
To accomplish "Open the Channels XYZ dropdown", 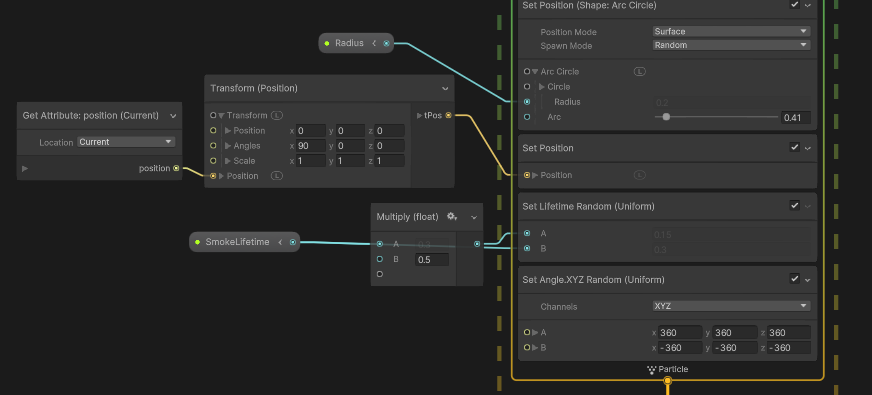I will pyautogui.click(x=731, y=306).
